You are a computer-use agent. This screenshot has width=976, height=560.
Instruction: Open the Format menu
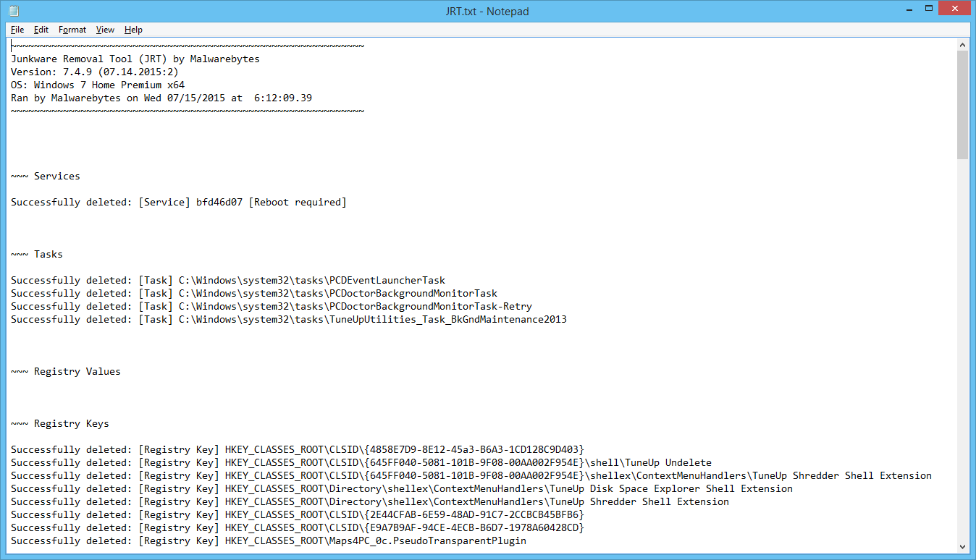tap(72, 30)
